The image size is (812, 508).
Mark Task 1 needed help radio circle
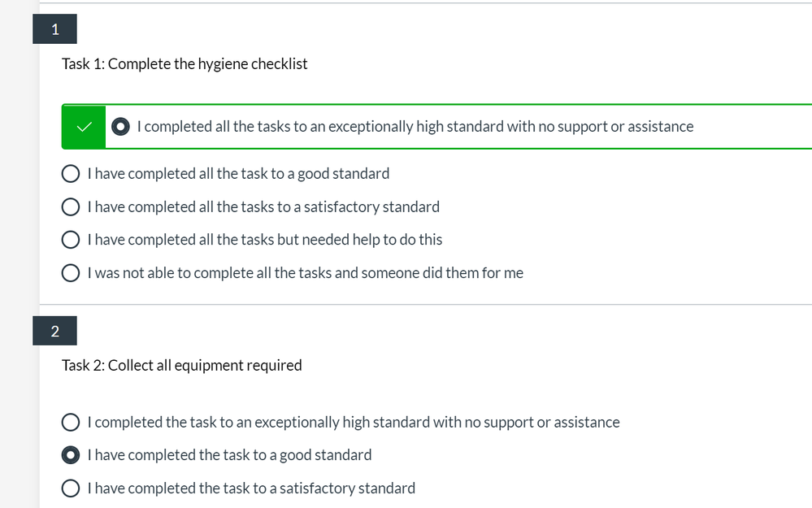coord(71,240)
